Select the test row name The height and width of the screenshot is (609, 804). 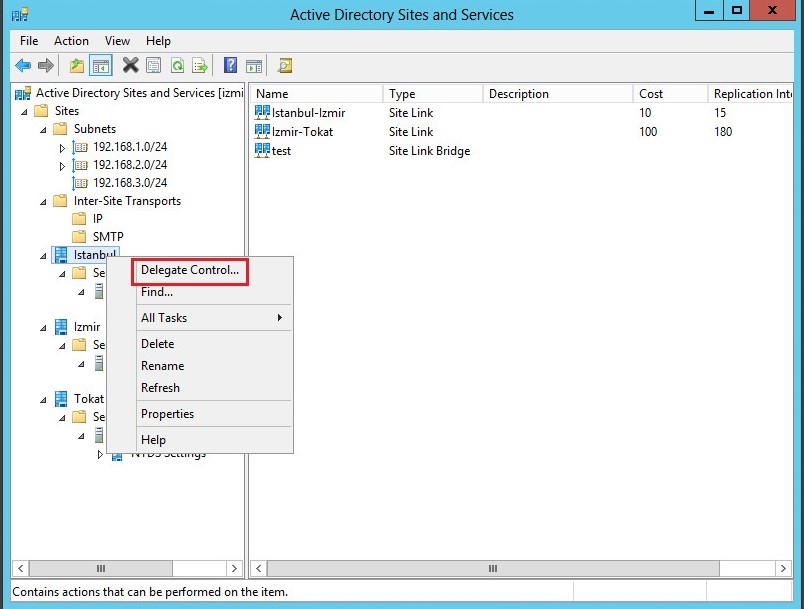pos(281,151)
